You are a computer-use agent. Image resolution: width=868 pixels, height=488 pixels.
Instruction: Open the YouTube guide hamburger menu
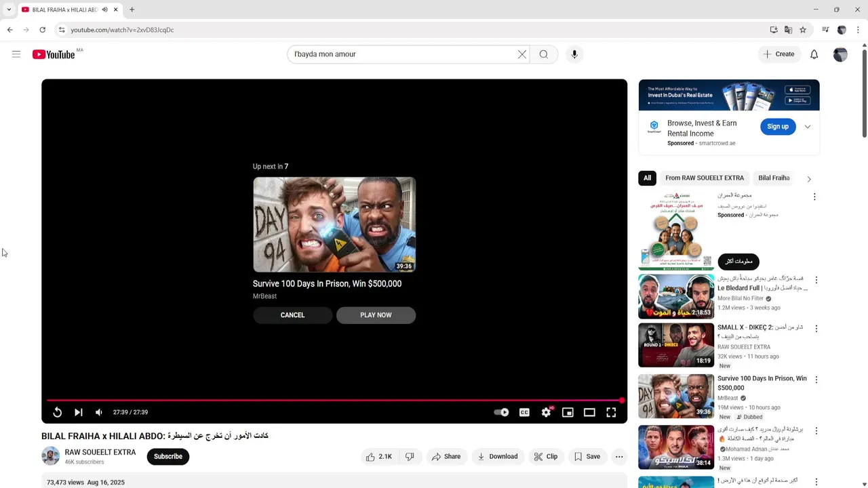click(x=16, y=54)
